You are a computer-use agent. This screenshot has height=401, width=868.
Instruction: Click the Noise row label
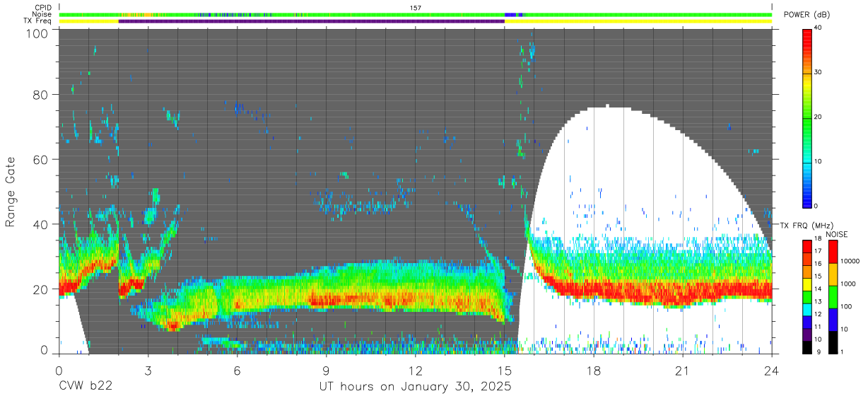[x=42, y=14]
